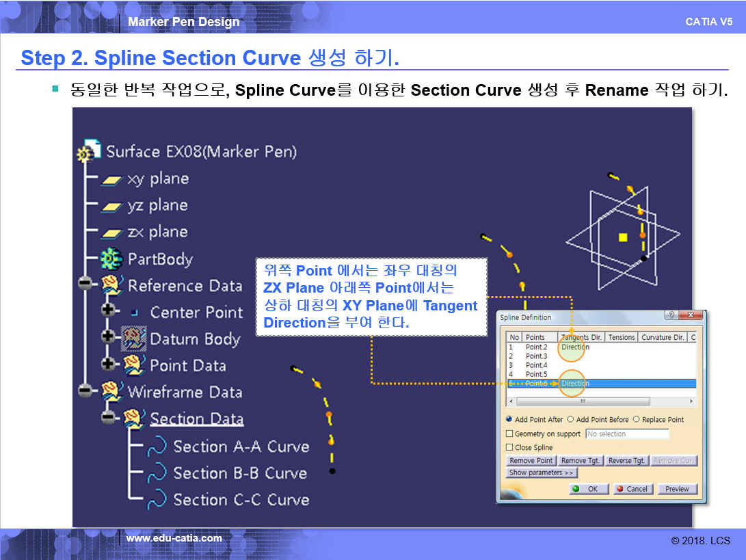Select the Section A-A Curve spline icon
This screenshot has height=560, width=746.
[157, 446]
